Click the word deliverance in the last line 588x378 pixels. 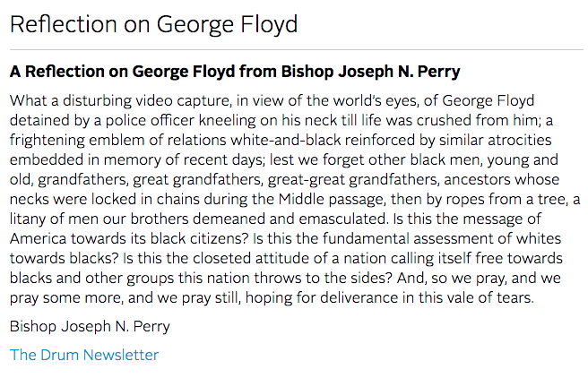[x=359, y=297]
